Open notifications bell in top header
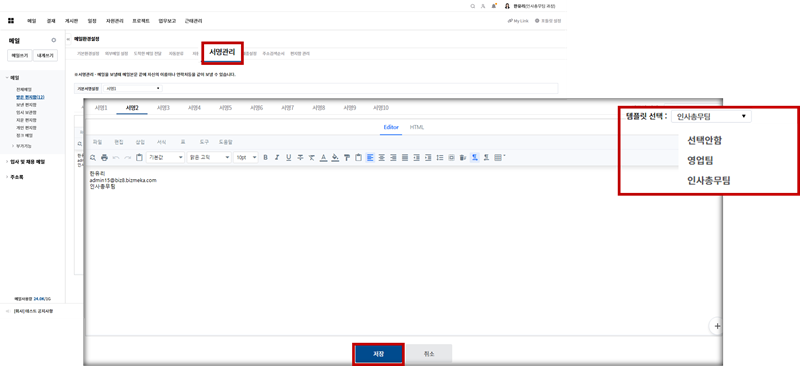The height and width of the screenshot is (366, 800). tap(494, 6)
